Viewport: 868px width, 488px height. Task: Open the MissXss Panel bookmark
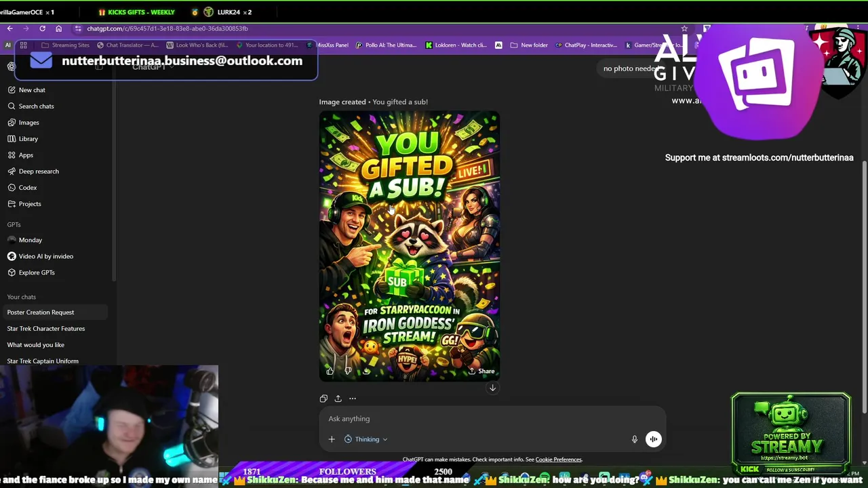pyautogui.click(x=328, y=45)
